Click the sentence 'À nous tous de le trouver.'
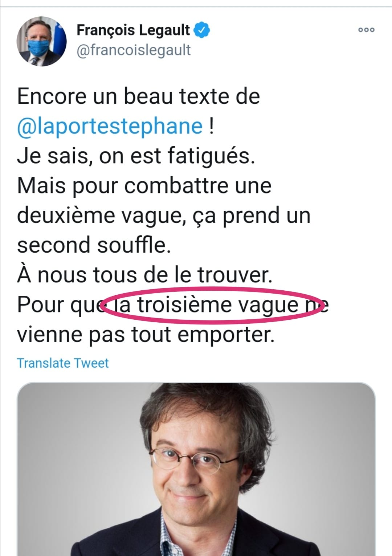This screenshot has width=392, height=556. (145, 274)
